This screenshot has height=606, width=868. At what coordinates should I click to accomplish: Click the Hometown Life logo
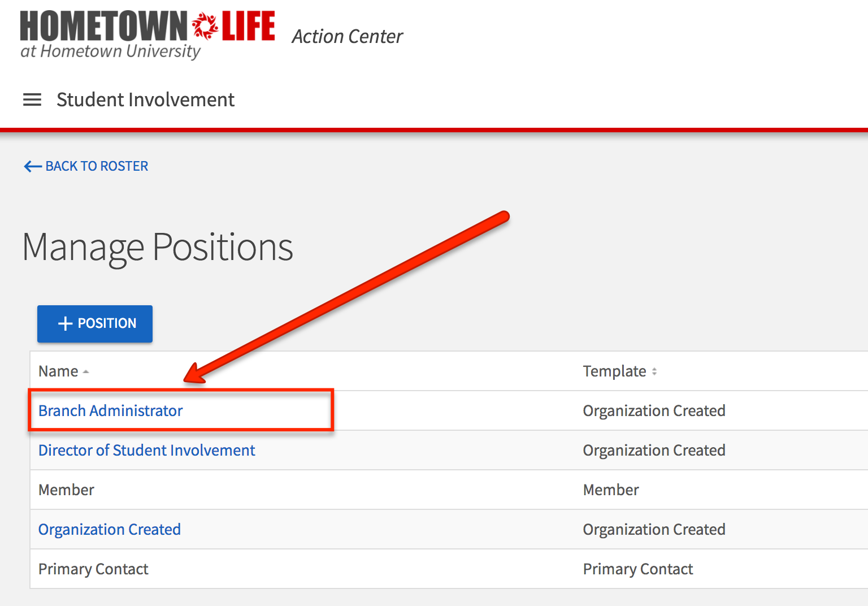coord(147,34)
